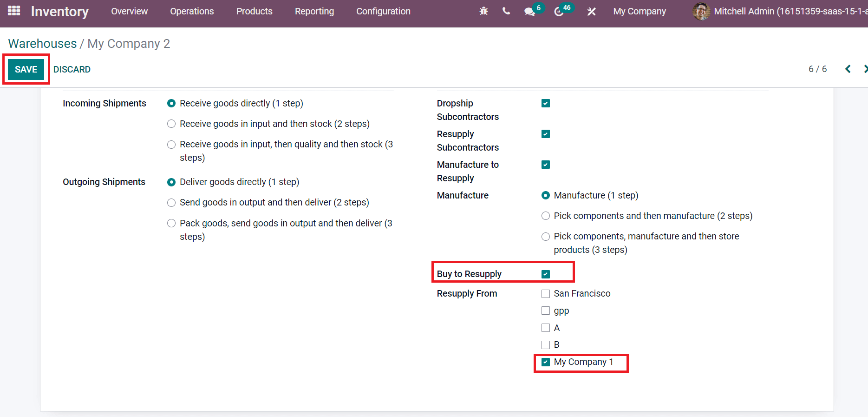The image size is (868, 417).
Task: Select Receive goods in input and then stock
Action: coord(171,124)
